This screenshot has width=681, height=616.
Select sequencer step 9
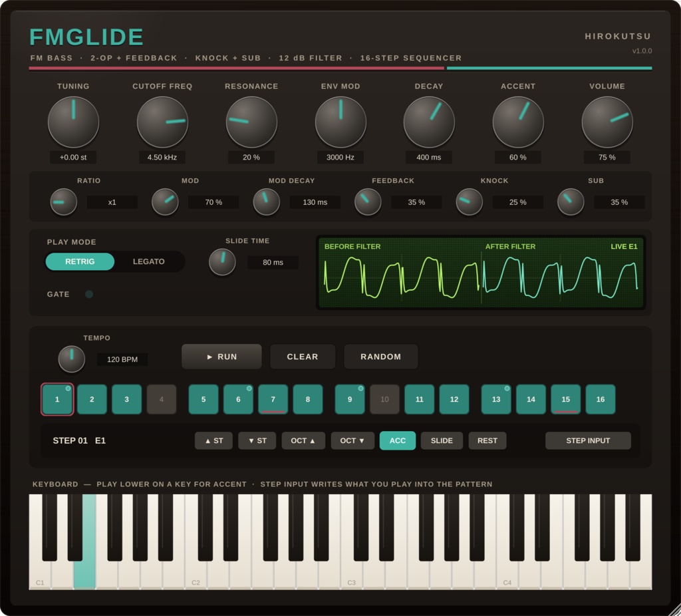(350, 399)
